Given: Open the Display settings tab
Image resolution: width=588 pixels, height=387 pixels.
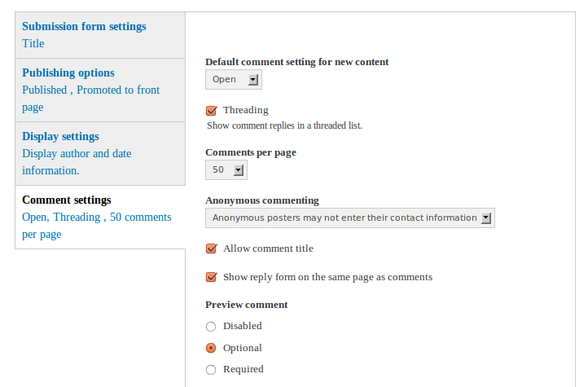Looking at the screenshot, I should tap(60, 136).
